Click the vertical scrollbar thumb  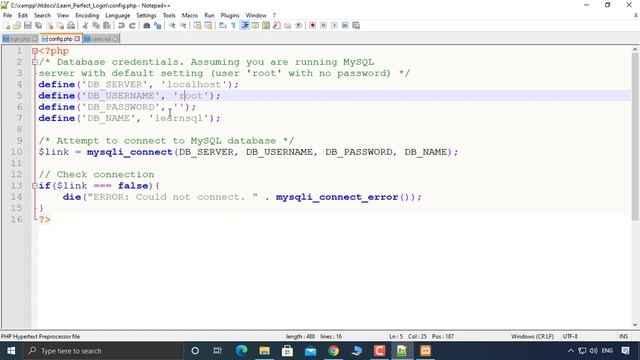[635, 137]
